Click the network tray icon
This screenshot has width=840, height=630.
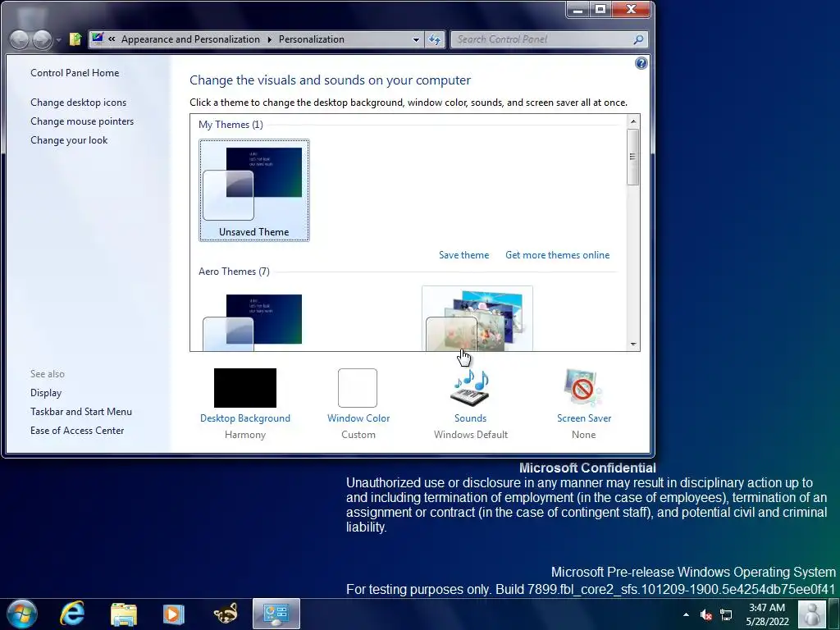[726, 614]
